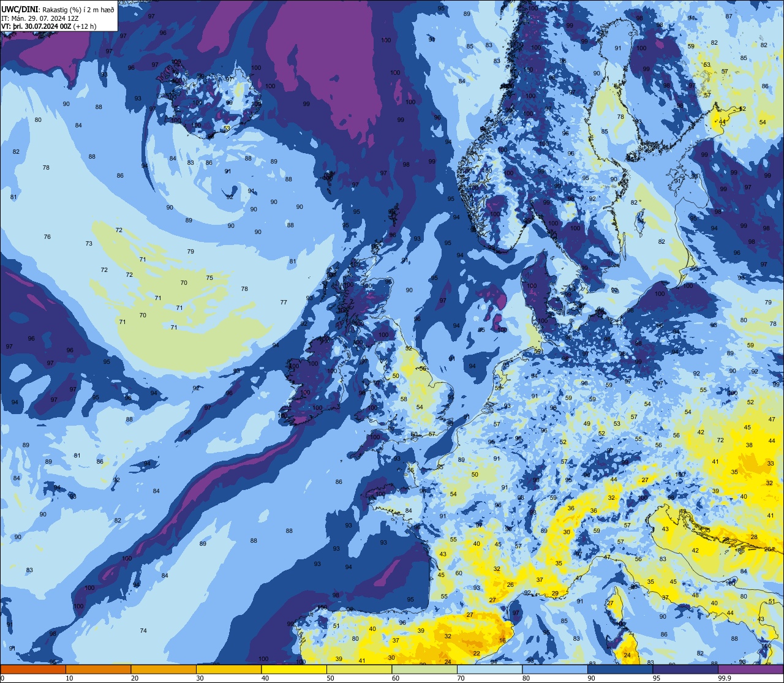Select the 20–30 amber legend swatch
The width and height of the screenshot is (784, 683).
[x=164, y=669]
